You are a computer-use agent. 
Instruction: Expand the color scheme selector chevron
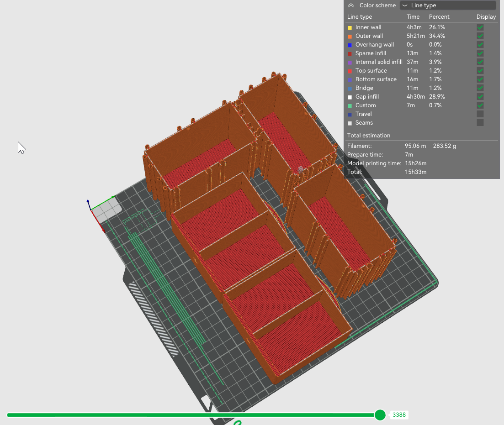(x=350, y=5)
